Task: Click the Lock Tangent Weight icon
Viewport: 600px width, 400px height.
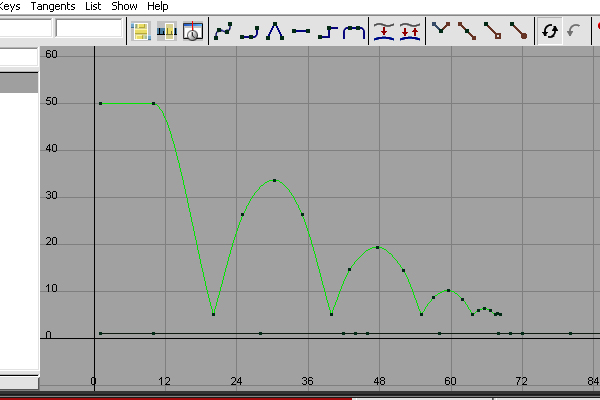Action: pos(519,31)
